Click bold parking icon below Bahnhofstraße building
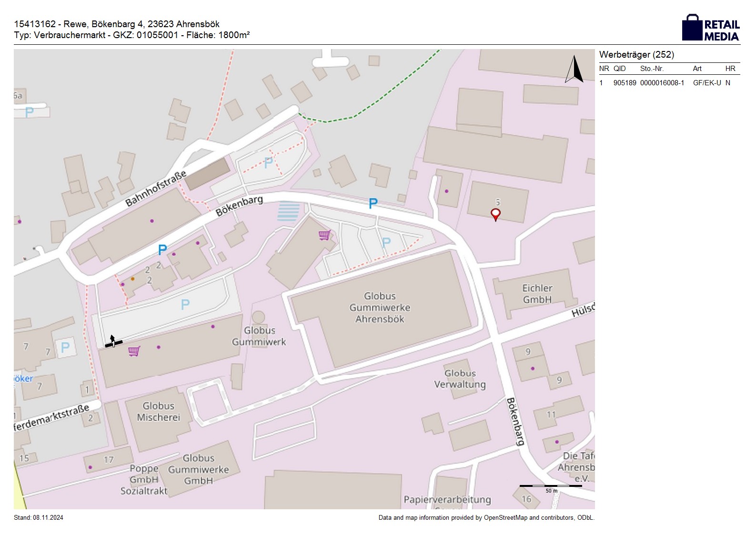 [162, 250]
